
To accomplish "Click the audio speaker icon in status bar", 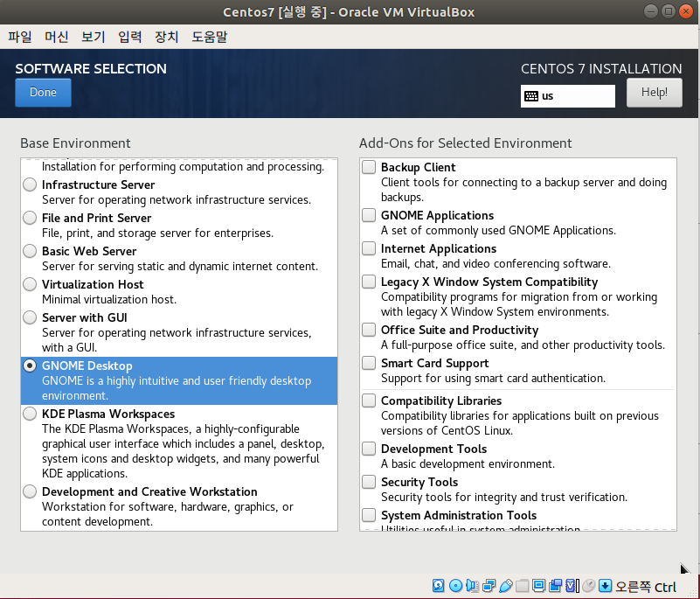I will pyautogui.click(x=472, y=586).
